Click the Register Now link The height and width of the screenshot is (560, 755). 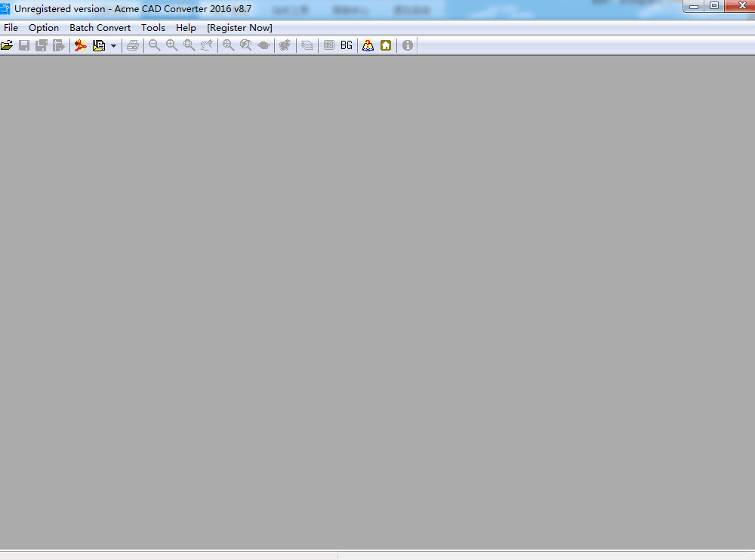[x=239, y=27]
